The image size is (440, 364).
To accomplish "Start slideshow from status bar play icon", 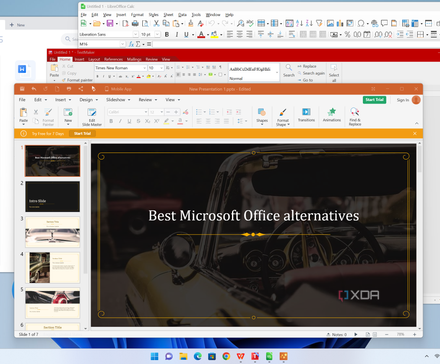I will tap(356, 334).
